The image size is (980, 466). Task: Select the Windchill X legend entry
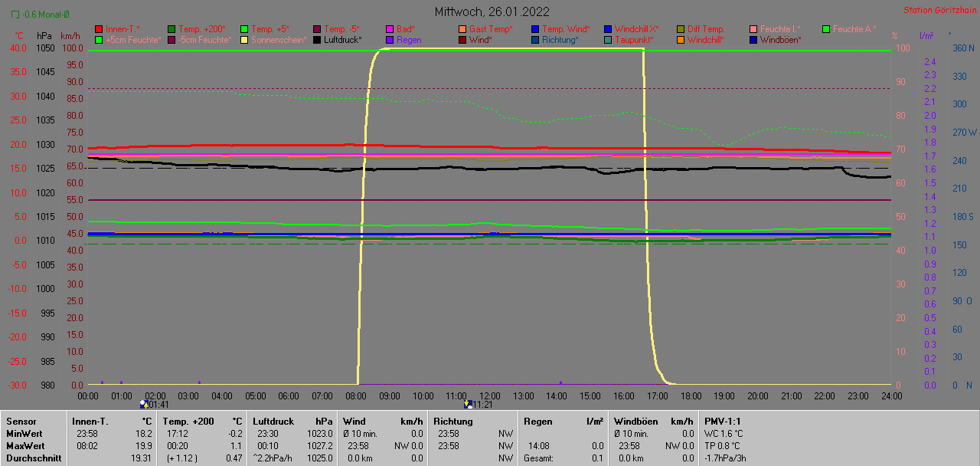[632, 29]
